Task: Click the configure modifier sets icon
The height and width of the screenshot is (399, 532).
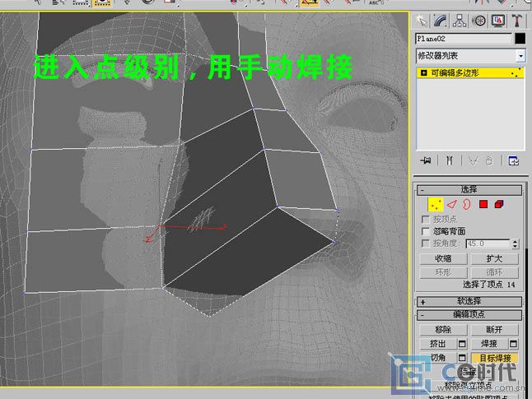Action: tap(513, 160)
